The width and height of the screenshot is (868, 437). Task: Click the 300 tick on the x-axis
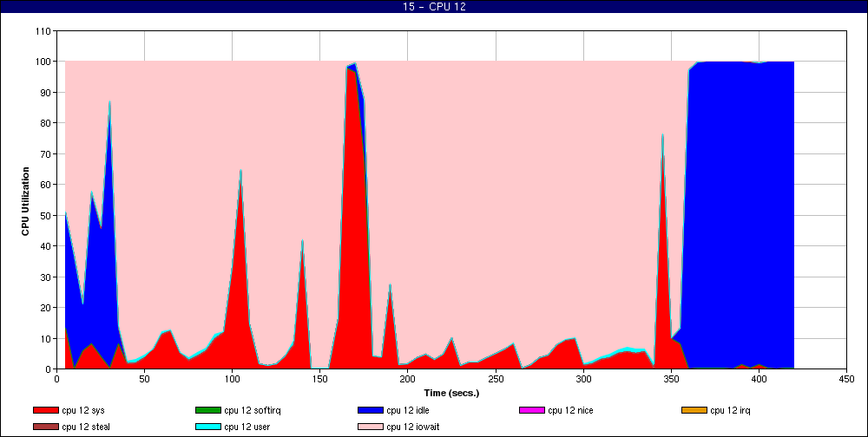[583, 380]
